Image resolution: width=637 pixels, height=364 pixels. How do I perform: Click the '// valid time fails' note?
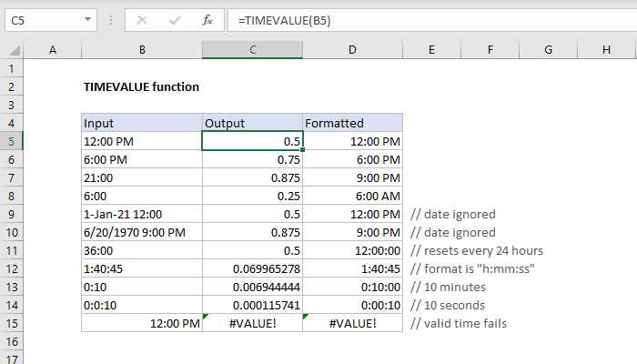[459, 323]
